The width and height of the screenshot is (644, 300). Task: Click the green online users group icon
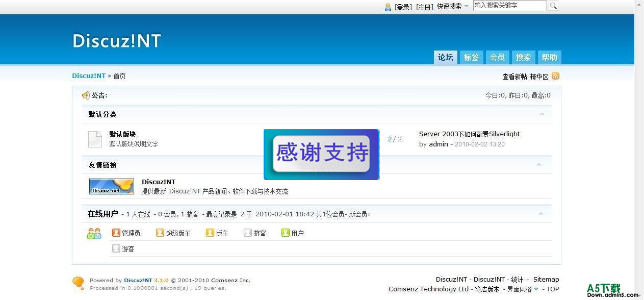pos(94,233)
